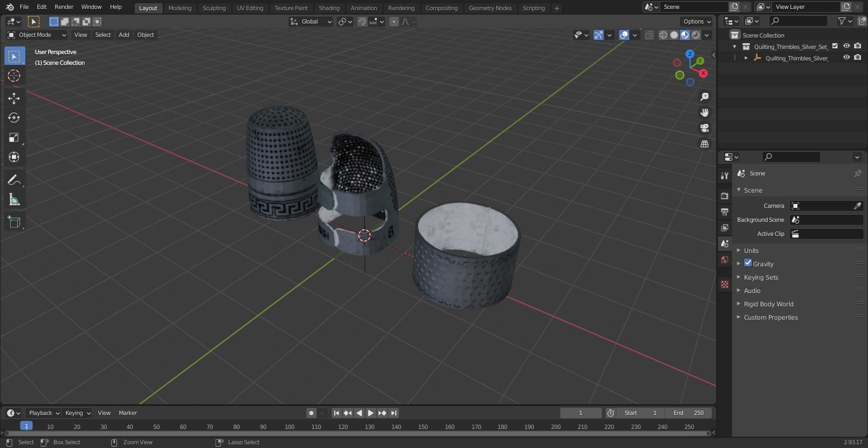Switch to wireframe viewport shading
The width and height of the screenshot is (868, 448).
click(x=663, y=35)
